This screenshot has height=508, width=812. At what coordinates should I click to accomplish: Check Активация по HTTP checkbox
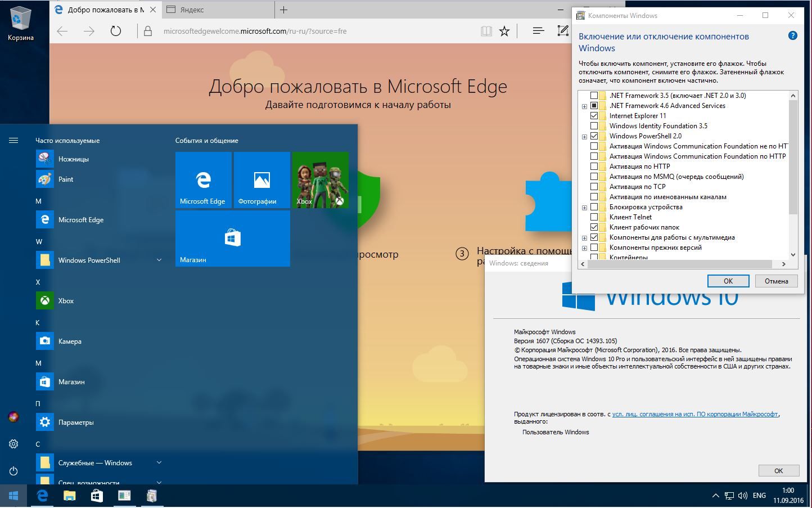tap(594, 167)
